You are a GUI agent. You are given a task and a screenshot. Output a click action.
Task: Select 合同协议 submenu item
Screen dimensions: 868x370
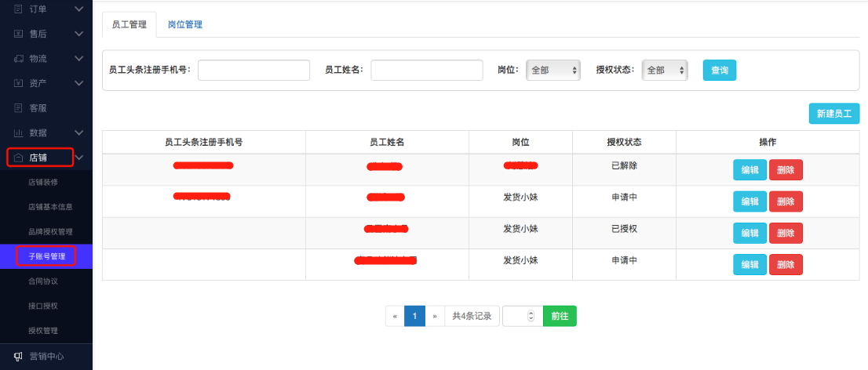click(x=43, y=281)
